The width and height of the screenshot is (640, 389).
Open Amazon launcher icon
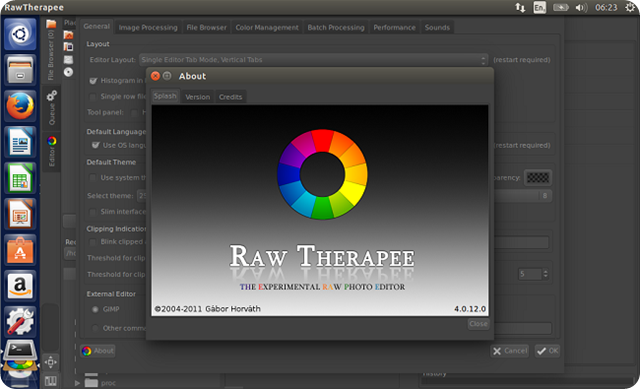pos(20,286)
